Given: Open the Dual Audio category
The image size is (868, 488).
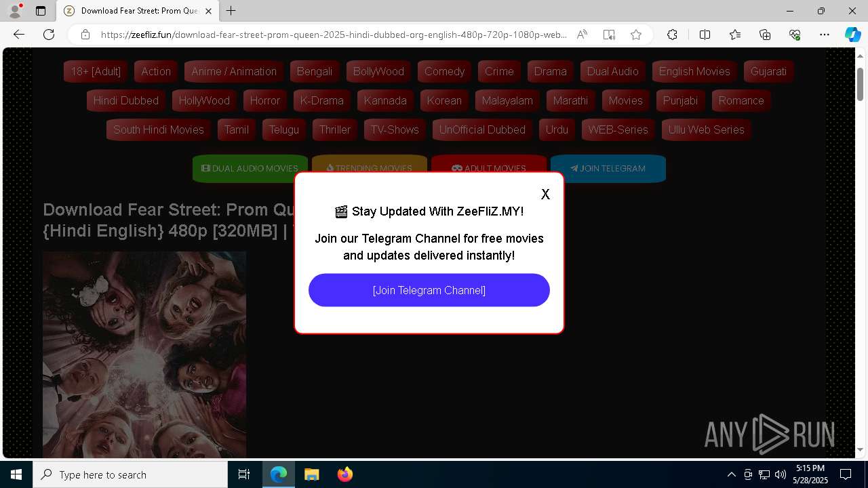Looking at the screenshot, I should 612,71.
